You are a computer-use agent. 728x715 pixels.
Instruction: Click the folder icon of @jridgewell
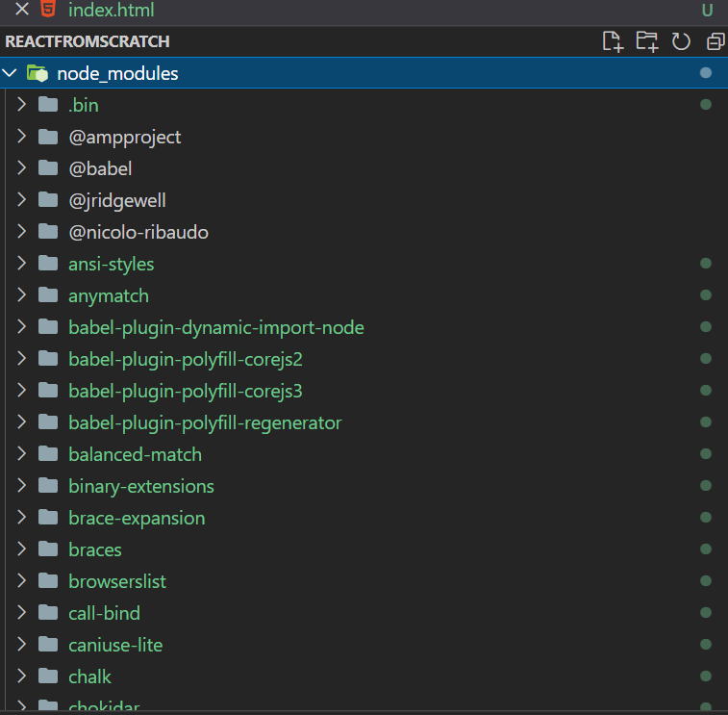(x=48, y=200)
